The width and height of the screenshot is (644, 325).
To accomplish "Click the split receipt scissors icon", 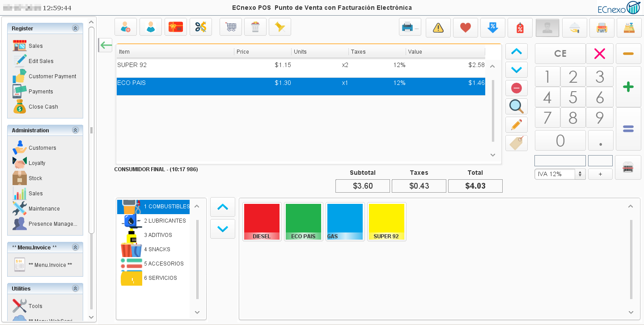I will (201, 27).
